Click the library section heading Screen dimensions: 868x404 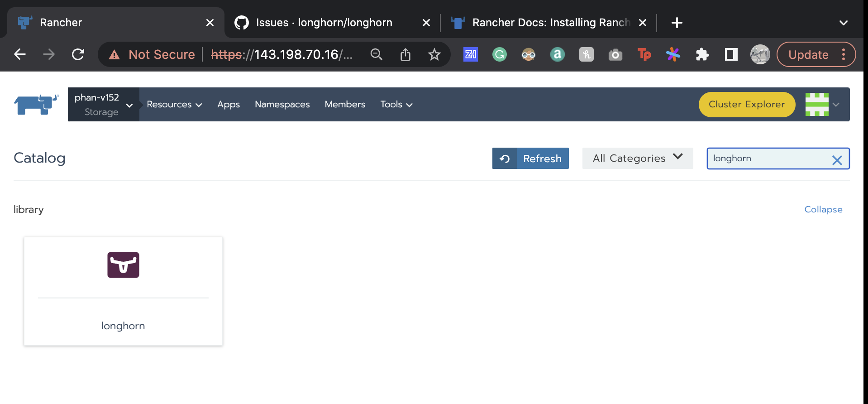coord(29,210)
